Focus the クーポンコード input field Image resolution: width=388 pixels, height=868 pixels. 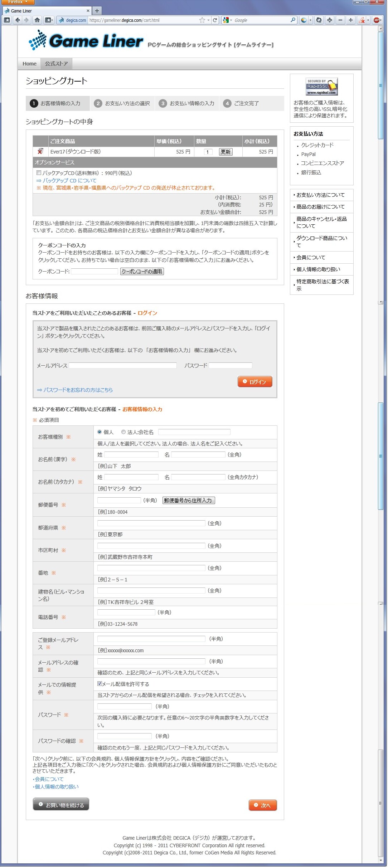(94, 271)
